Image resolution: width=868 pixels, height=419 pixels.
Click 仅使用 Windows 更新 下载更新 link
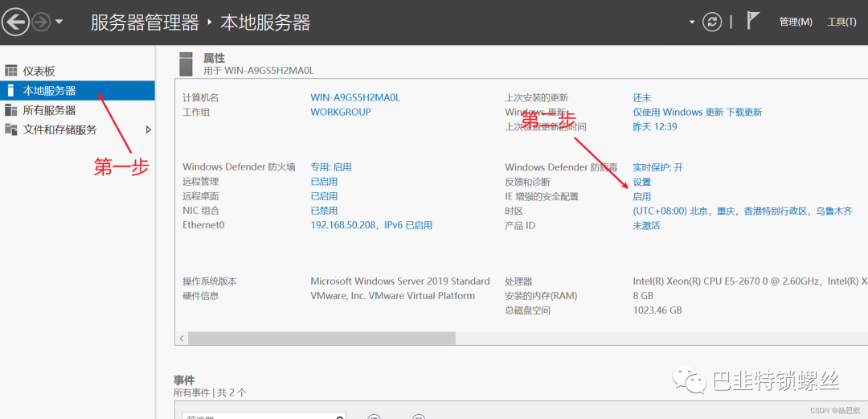pos(698,112)
